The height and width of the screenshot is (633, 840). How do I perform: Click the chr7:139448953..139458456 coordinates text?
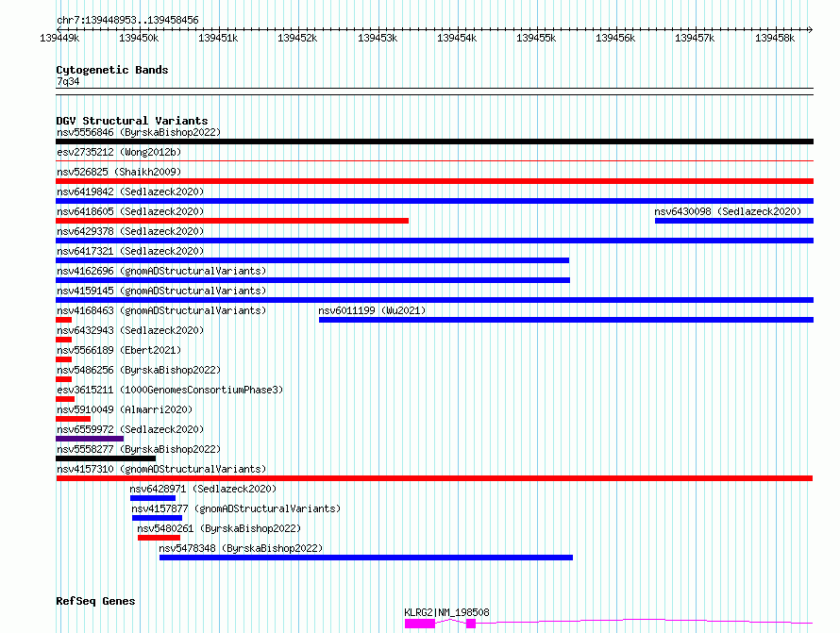[127, 20]
